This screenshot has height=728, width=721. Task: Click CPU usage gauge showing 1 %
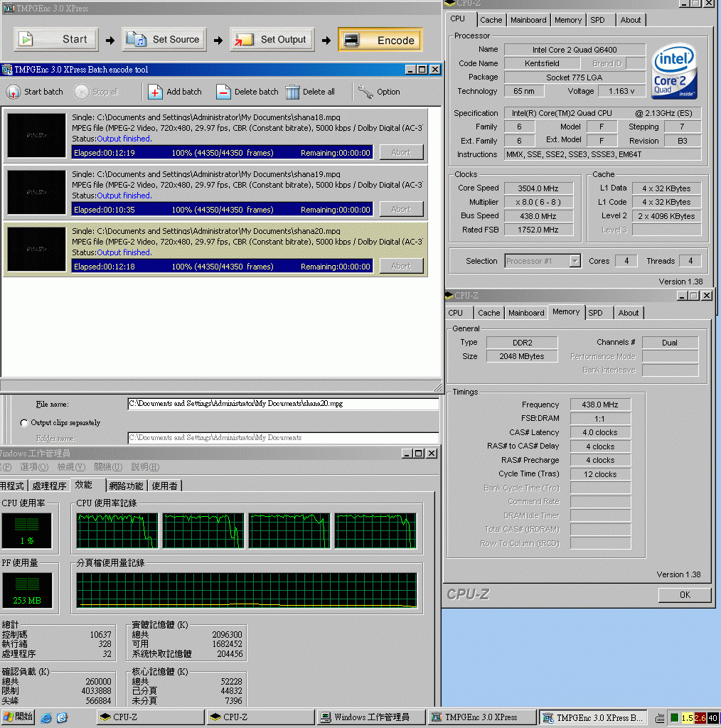[x=27, y=530]
